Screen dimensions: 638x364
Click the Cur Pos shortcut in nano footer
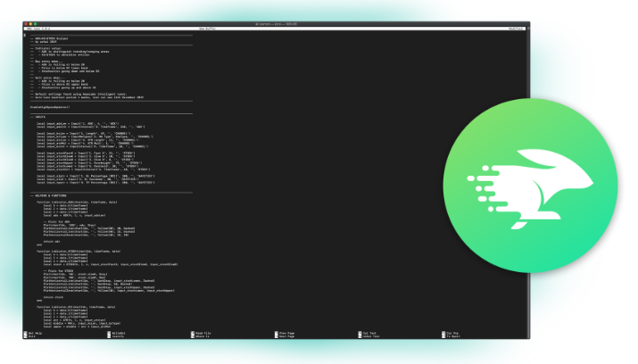pyautogui.click(x=451, y=333)
